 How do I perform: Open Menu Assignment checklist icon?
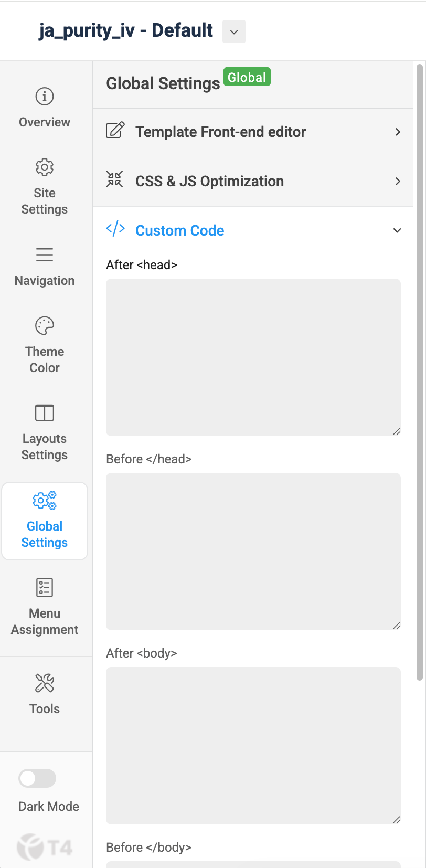pyautogui.click(x=45, y=588)
